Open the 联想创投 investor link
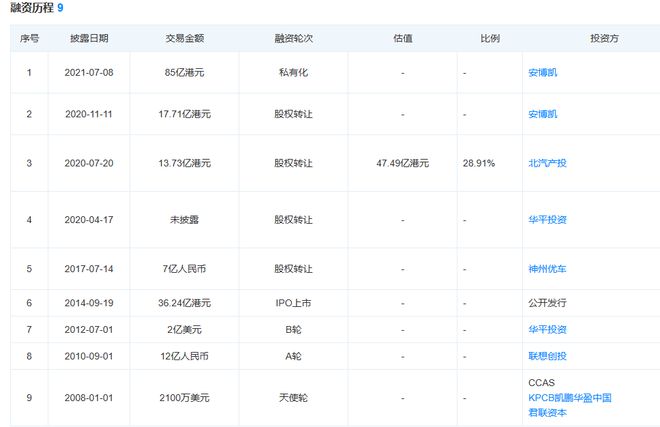 click(547, 356)
